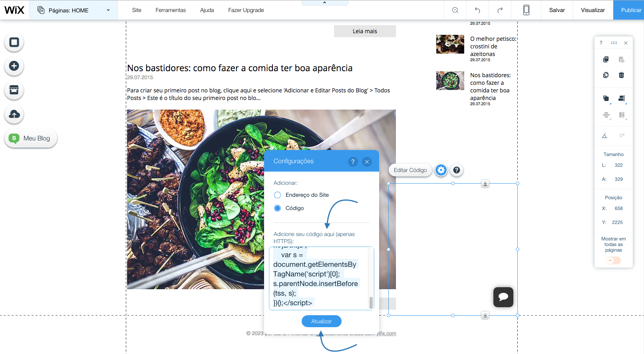Click the Salvar button
Screen dimensions: 644x354
point(557,10)
